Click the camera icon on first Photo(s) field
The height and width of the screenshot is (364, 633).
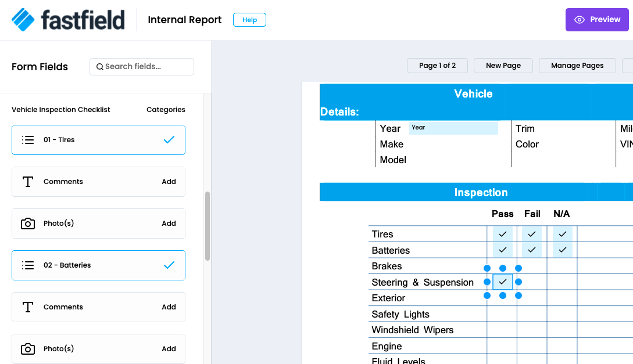28,224
